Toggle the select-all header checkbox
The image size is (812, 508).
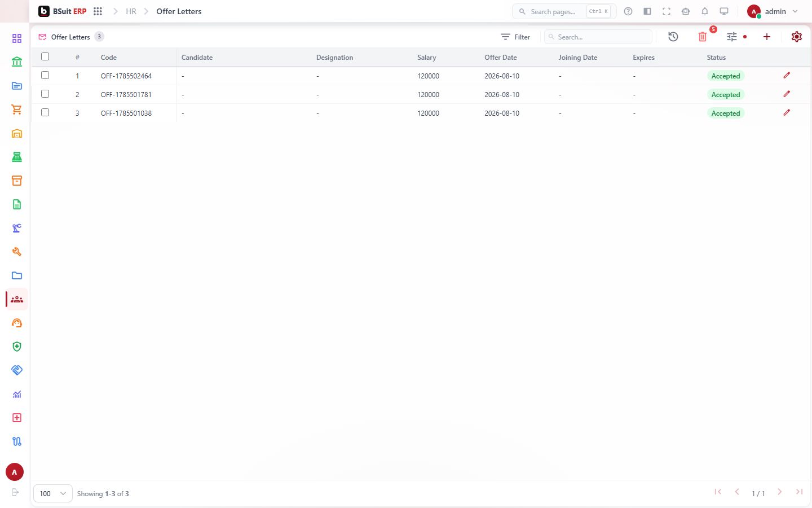coord(45,56)
